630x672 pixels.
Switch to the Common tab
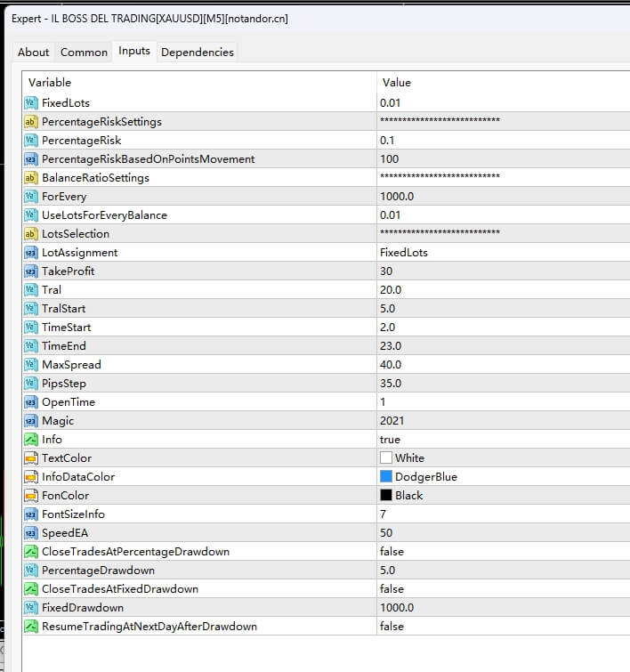point(84,53)
